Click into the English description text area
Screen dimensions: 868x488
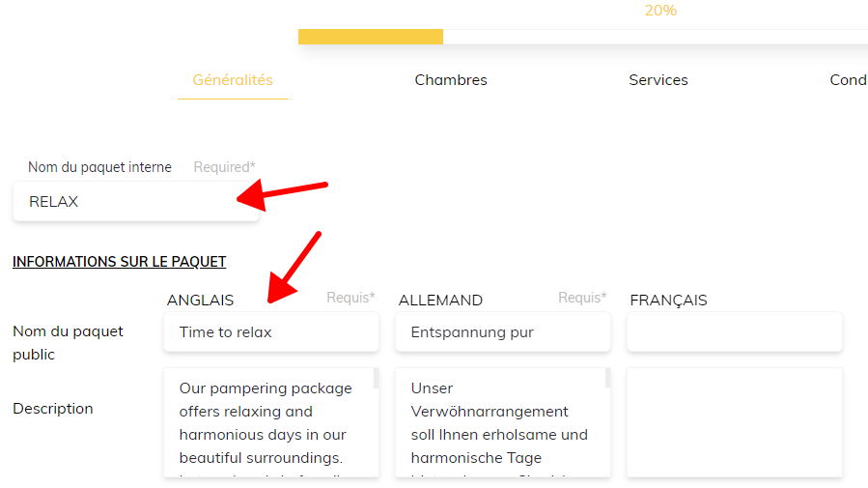point(266,423)
